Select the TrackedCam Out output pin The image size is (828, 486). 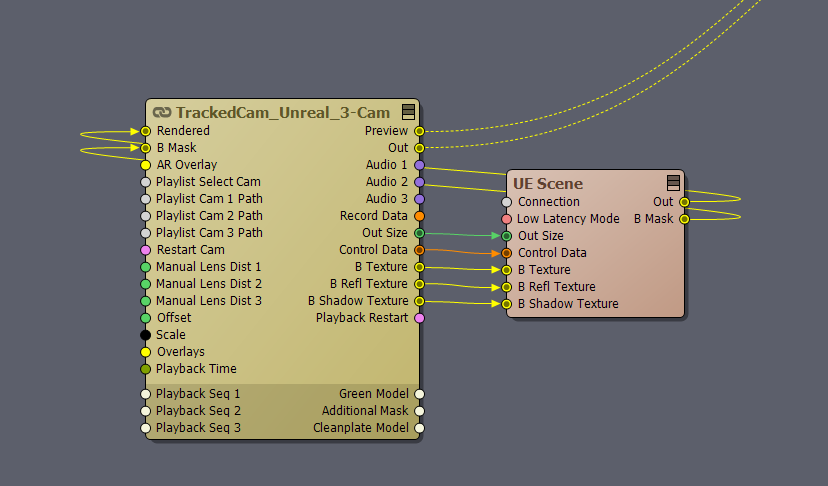[419, 148]
